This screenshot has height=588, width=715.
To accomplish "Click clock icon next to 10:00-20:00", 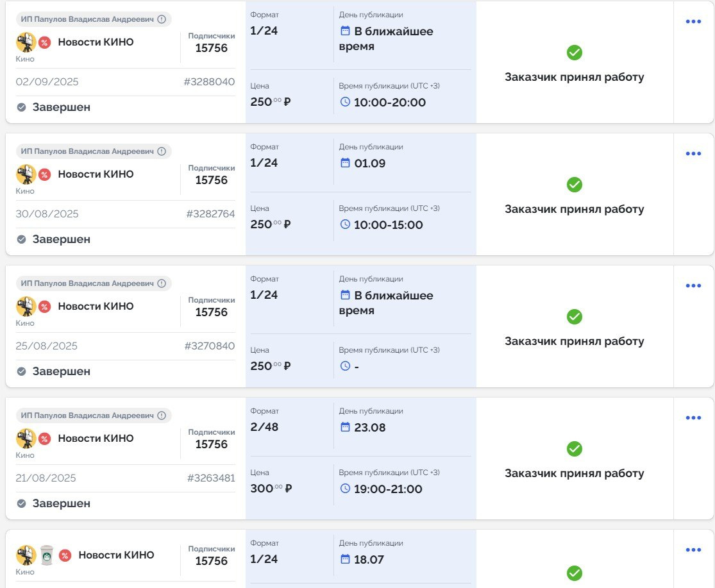I will click(x=345, y=102).
